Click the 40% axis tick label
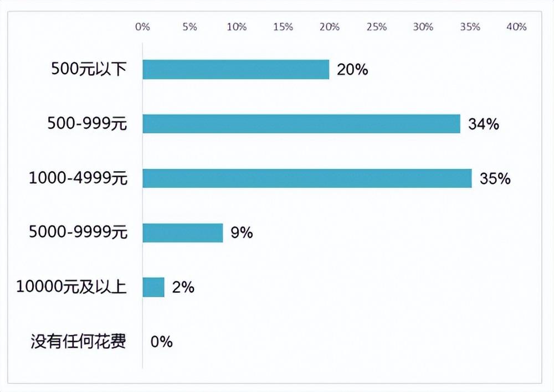 pyautogui.click(x=516, y=27)
